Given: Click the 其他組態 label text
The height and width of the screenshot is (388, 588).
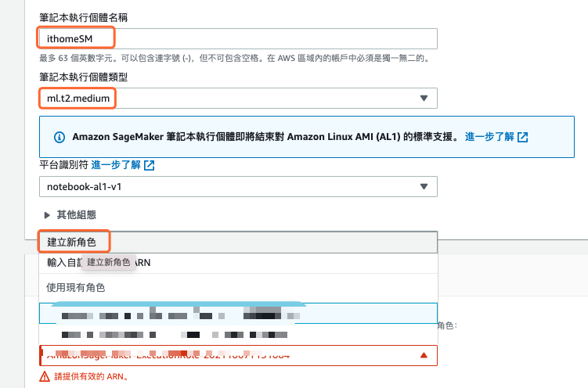Looking at the screenshot, I should coord(77,214).
